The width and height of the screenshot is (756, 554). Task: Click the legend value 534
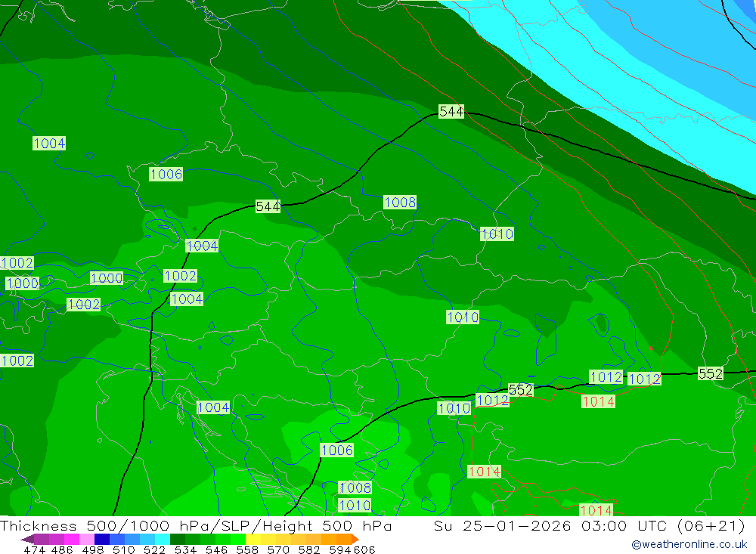point(186,550)
